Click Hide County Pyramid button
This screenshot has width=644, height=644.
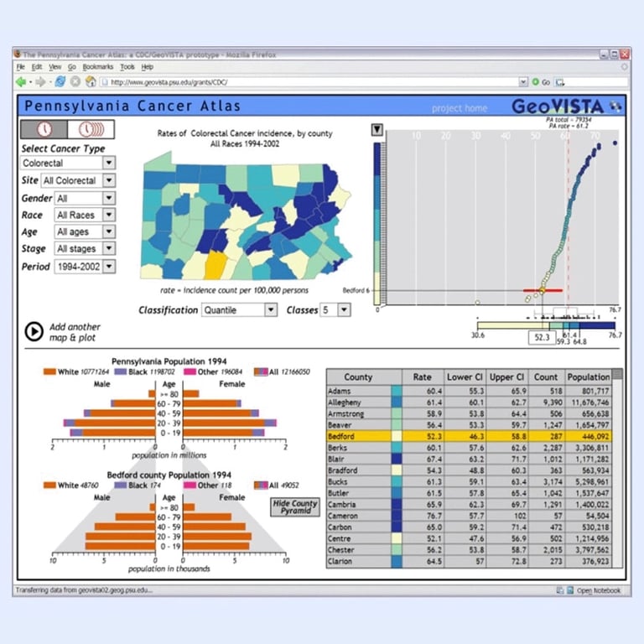click(x=295, y=506)
